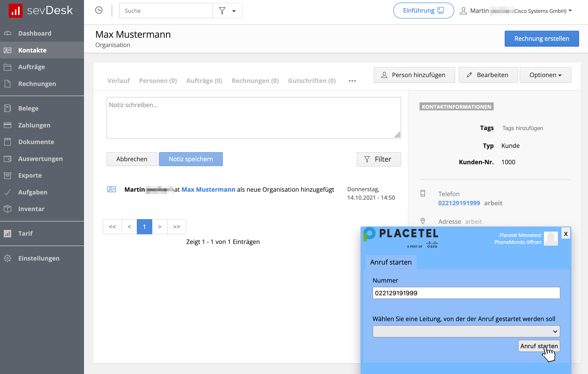Click the Bearbeiten button
The image size is (588, 374).
coord(488,75)
